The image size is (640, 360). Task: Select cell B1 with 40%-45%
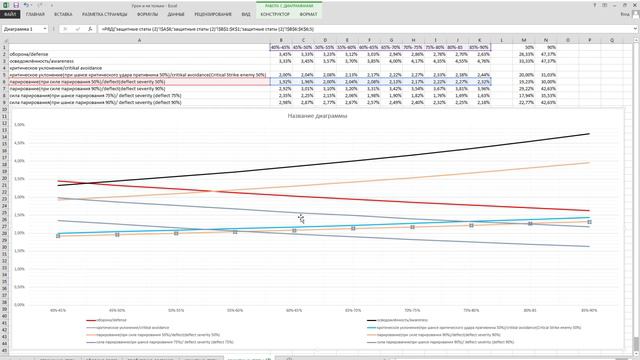(x=281, y=47)
